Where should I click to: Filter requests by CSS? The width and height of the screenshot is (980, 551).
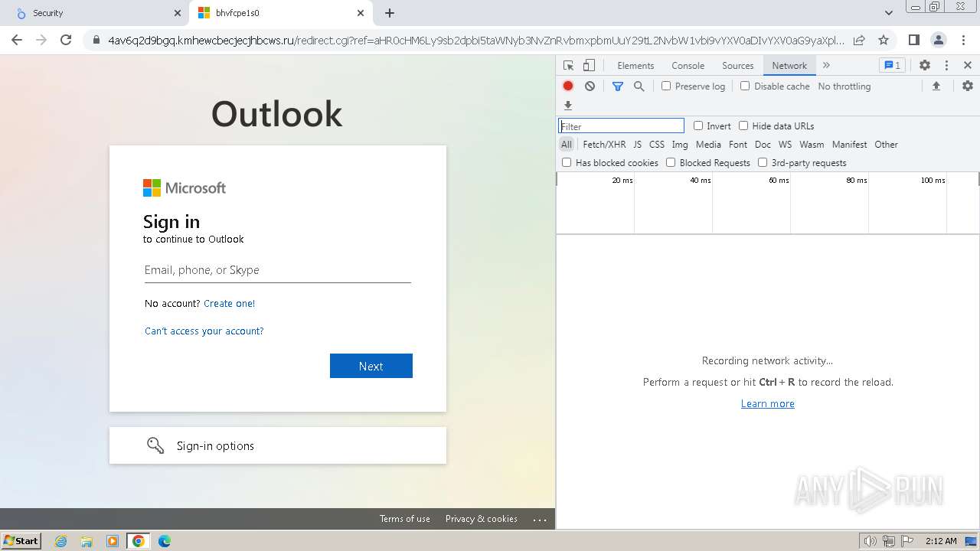click(x=657, y=145)
